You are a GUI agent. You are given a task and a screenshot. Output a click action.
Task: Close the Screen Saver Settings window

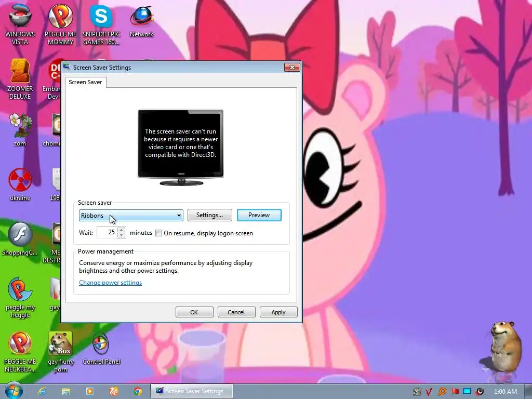(292, 67)
